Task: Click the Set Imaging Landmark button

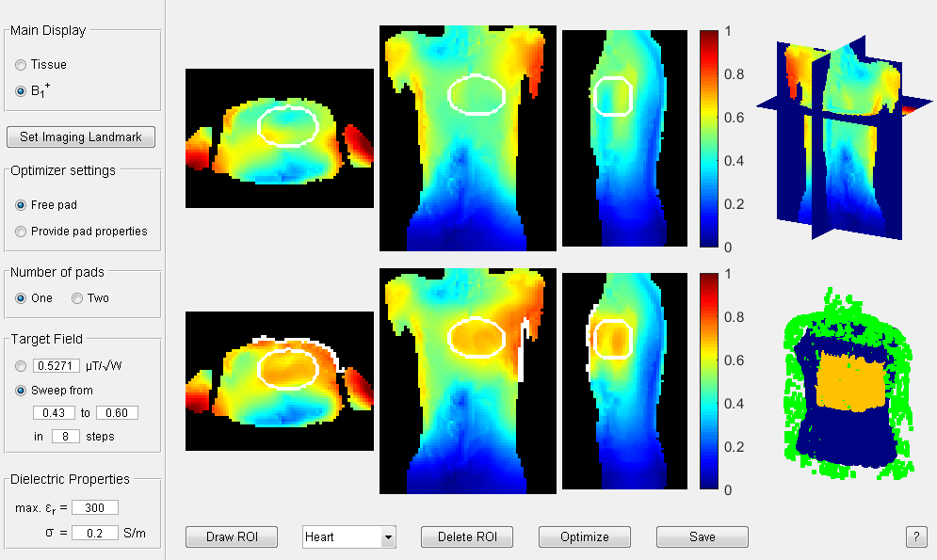Action: click(x=81, y=137)
